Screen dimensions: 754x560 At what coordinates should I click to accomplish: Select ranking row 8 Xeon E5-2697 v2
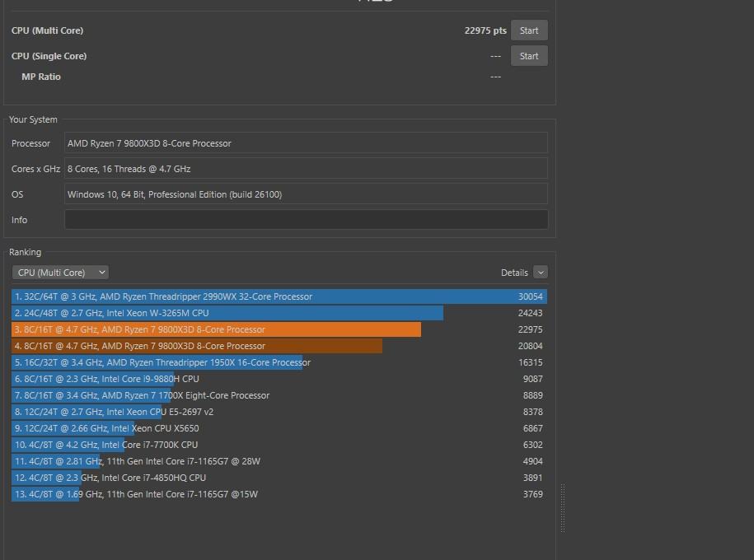click(279, 412)
